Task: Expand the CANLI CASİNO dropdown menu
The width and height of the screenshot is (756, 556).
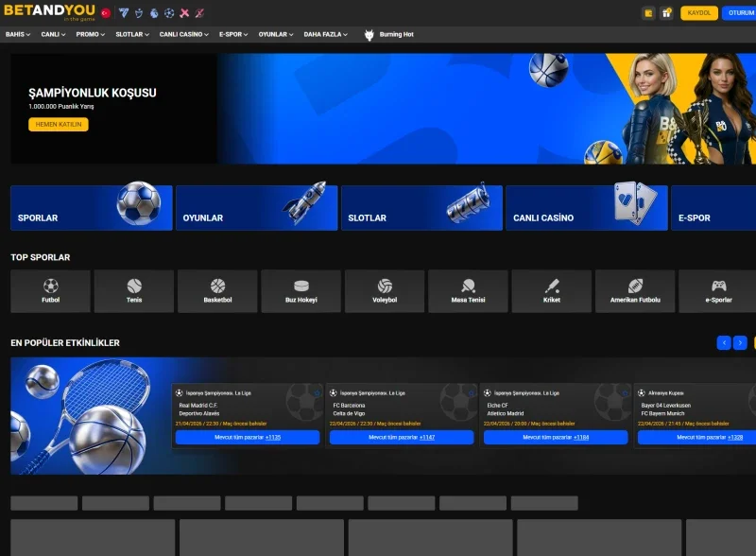Action: coord(183,34)
